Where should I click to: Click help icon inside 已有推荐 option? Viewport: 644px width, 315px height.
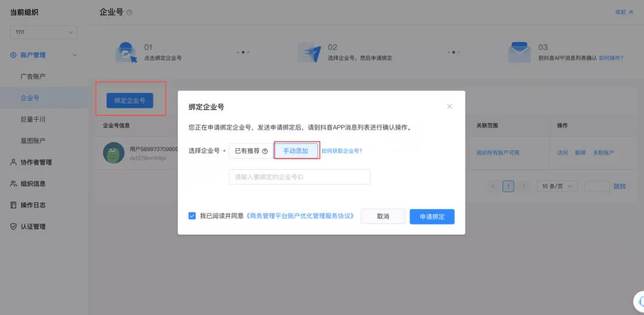[x=265, y=151]
